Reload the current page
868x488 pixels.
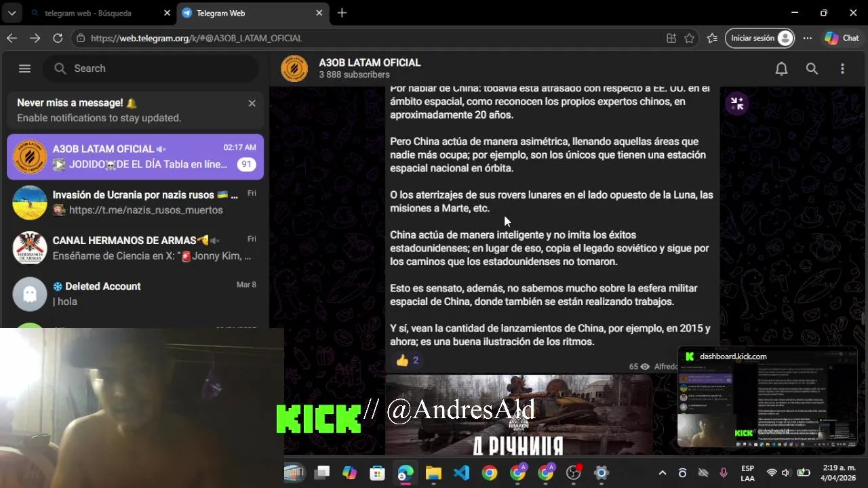pos(58,38)
